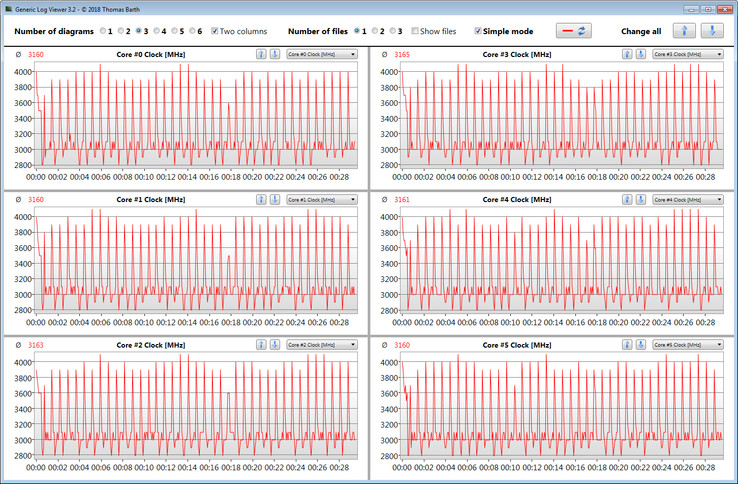Enable the Show files checkbox
The height and width of the screenshot is (484, 738).
point(415,31)
